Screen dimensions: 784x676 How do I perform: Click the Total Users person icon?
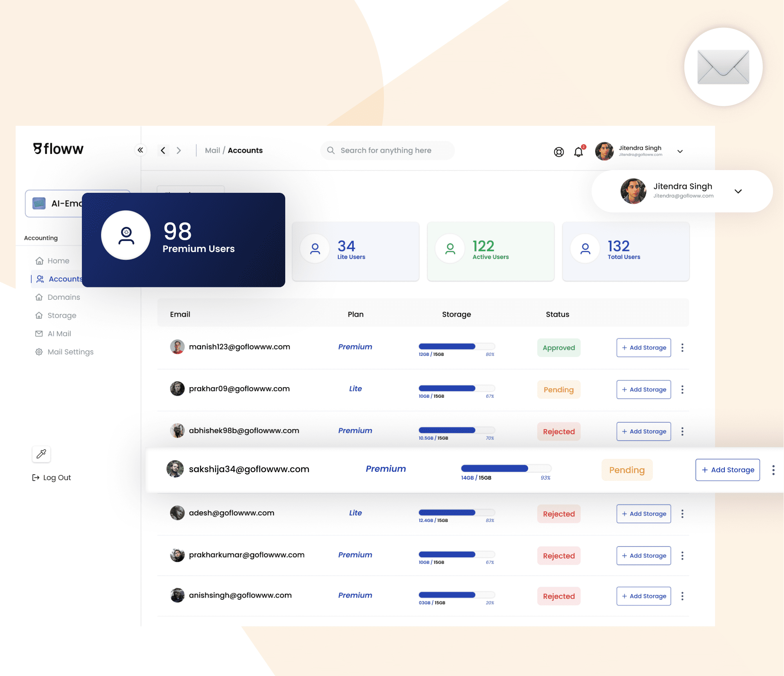click(x=585, y=249)
